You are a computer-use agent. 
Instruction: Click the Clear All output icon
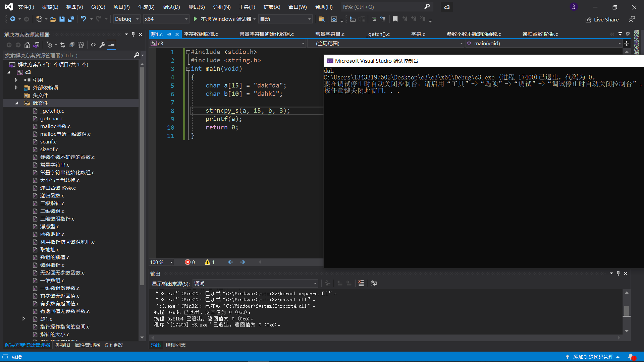pyautogui.click(x=361, y=284)
